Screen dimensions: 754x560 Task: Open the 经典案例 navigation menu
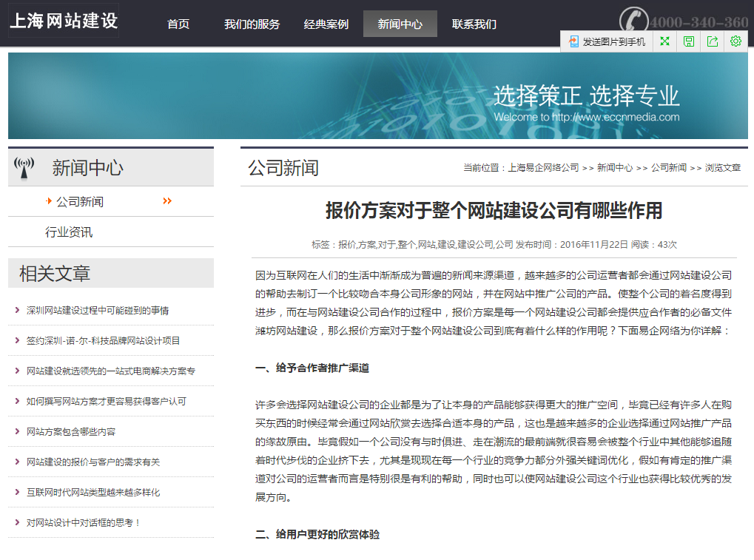pos(326,24)
